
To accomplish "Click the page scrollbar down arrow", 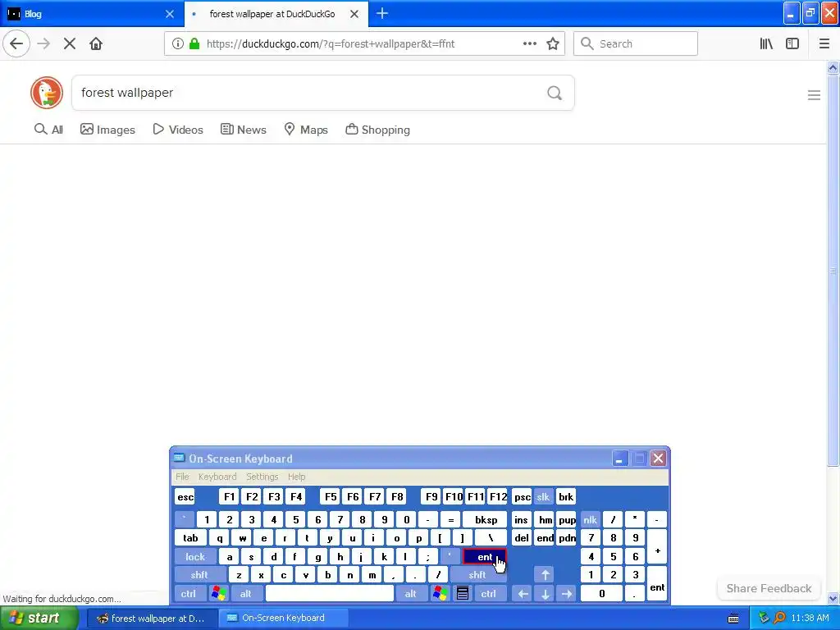I will click(x=833, y=598).
